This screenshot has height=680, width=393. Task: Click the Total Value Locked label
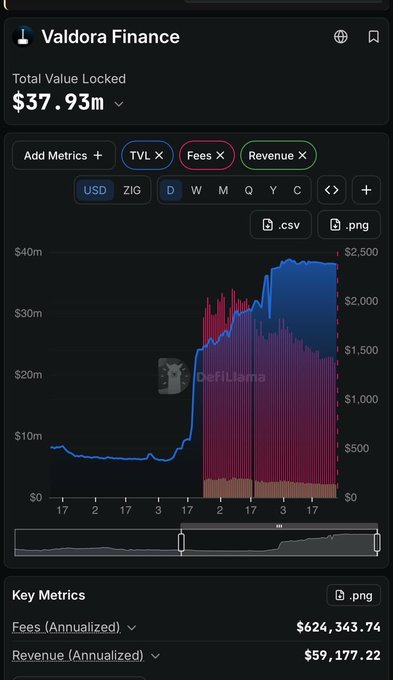pos(69,78)
